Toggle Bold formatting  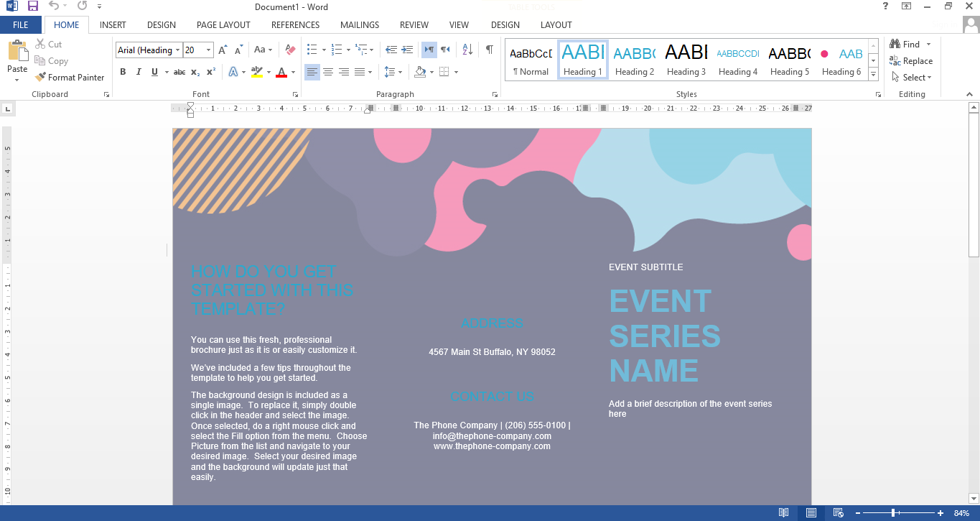[x=123, y=71]
